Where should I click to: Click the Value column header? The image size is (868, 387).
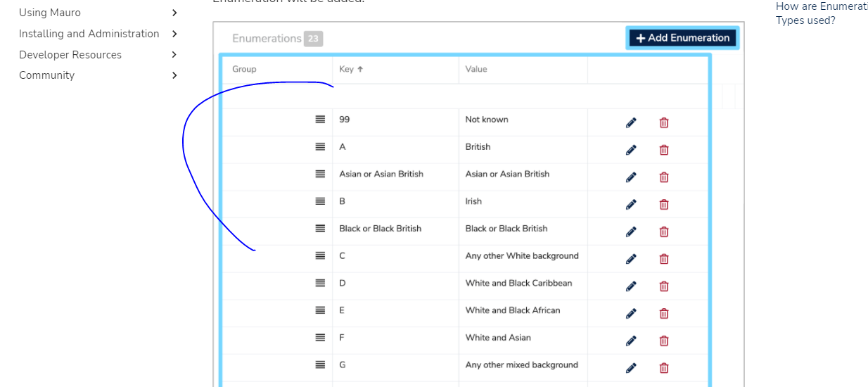[476, 69]
